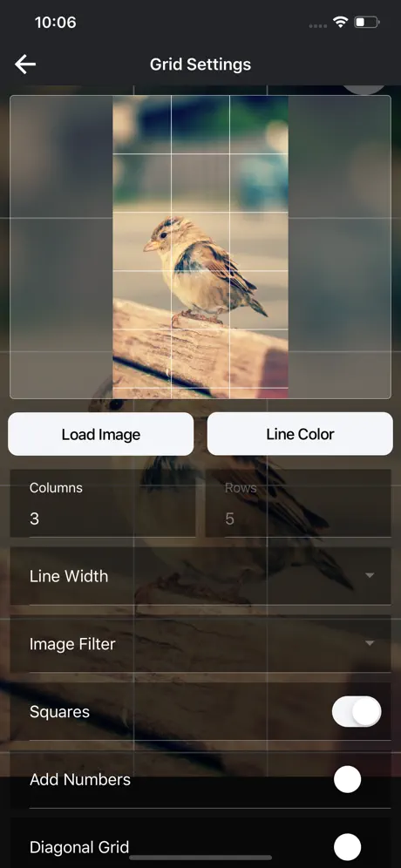The height and width of the screenshot is (868, 401).
Task: Toggle the Squares switch
Action: (x=357, y=711)
